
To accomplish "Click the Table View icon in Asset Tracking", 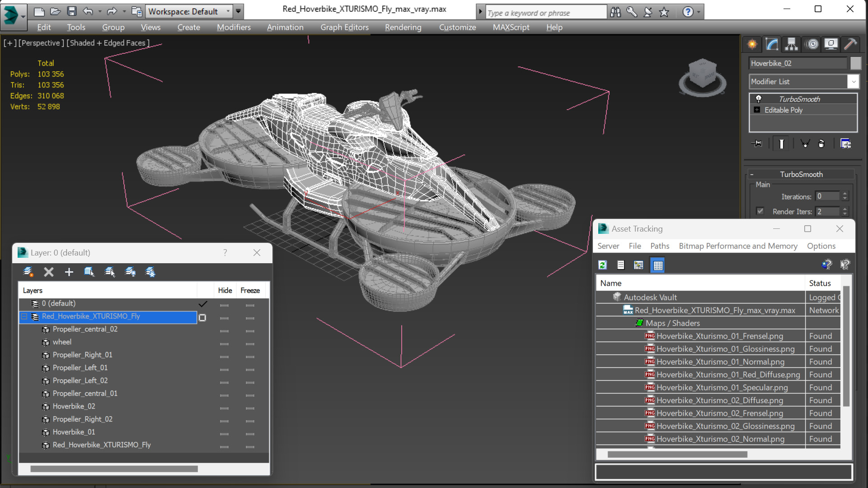I will pos(658,265).
